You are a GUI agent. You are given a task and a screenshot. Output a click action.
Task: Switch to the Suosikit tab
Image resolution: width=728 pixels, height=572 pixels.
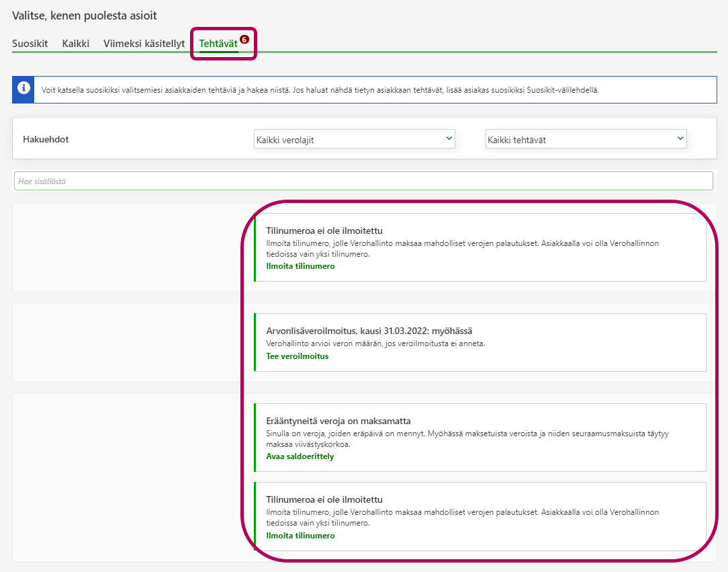[30, 44]
